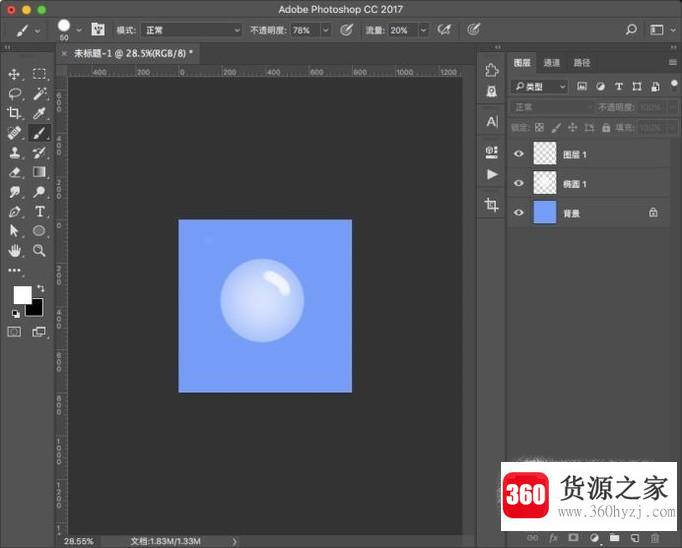Click the opacity 78% input field
This screenshot has height=548, width=682.
(x=305, y=30)
